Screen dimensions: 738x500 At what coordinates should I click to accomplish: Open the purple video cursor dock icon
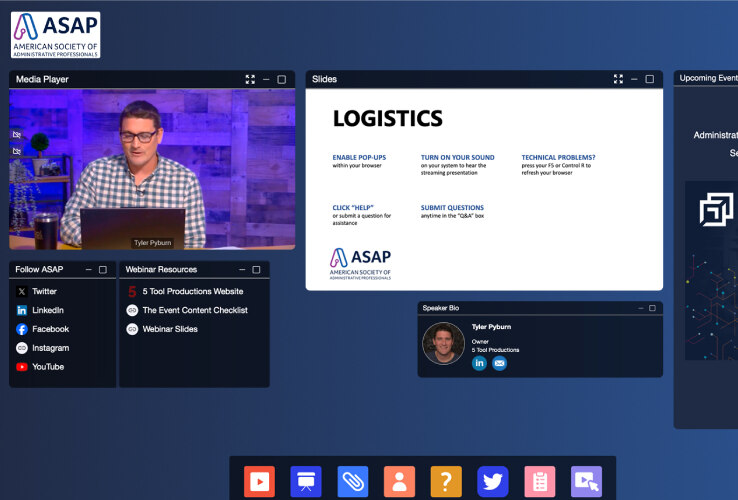pos(586,481)
